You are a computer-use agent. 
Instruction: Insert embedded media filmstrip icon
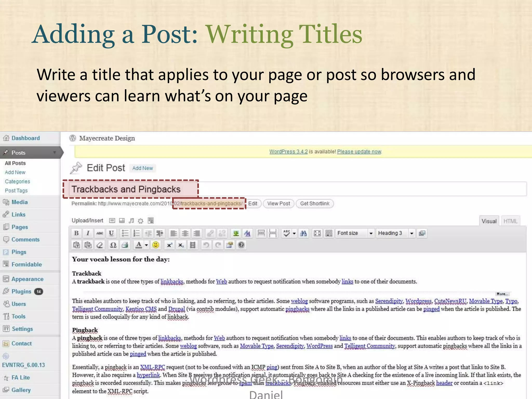(193, 245)
